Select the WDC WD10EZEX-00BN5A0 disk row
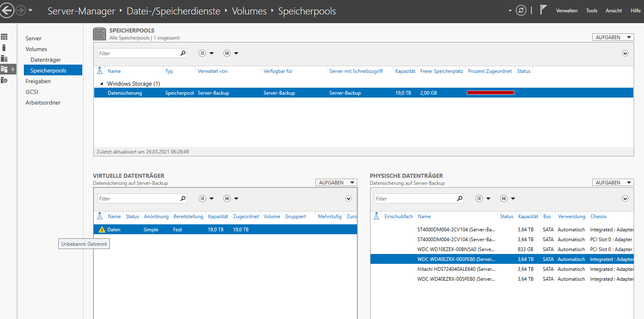This screenshot has height=319, width=644. (502, 249)
